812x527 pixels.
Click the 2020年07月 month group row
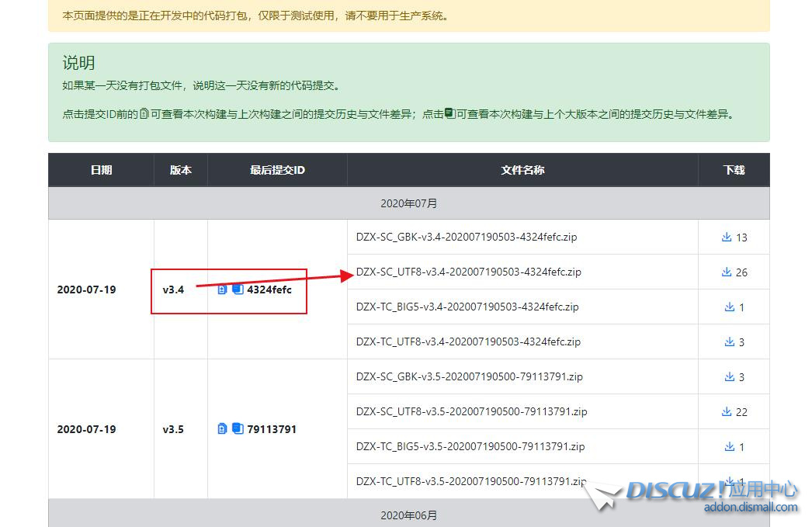point(408,203)
